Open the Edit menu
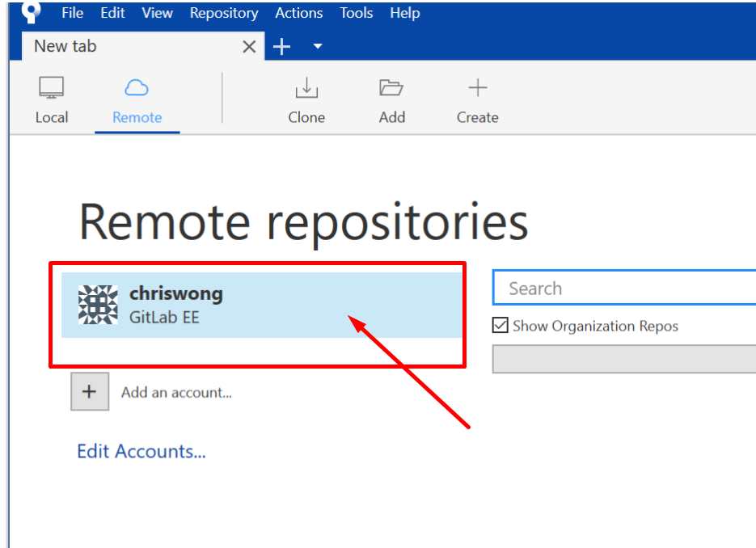Screen dimensions: 756x548 click(112, 13)
